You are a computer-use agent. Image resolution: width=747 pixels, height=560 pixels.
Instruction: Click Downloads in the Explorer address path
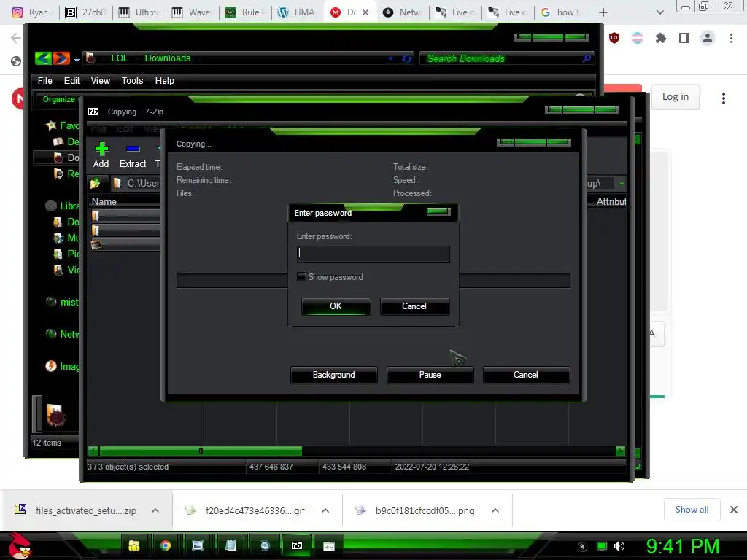[168, 58]
